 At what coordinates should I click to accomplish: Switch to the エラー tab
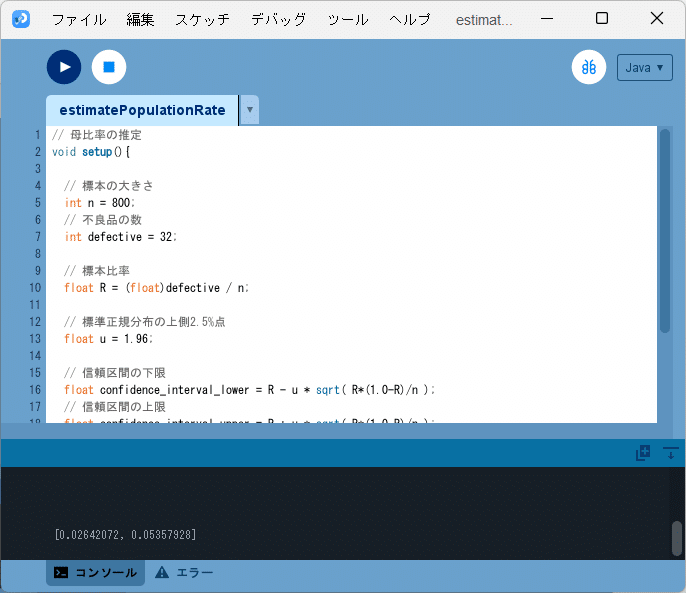184,572
